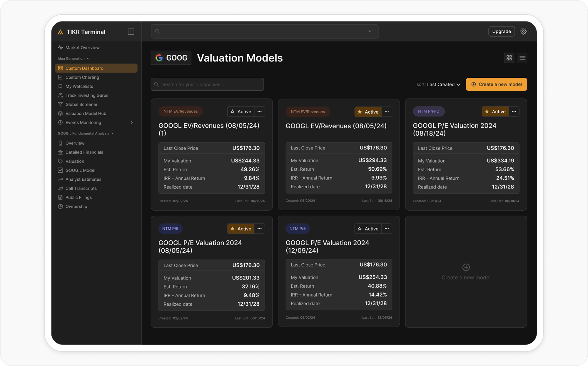
Task: Click NTM P/E tag on 12/09/24 valuation card
Action: tap(298, 229)
